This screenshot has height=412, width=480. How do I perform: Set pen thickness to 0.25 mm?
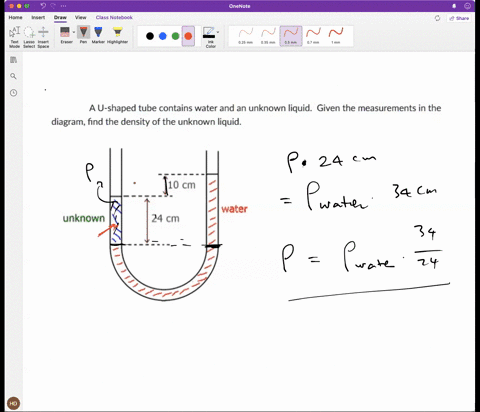coord(245,36)
